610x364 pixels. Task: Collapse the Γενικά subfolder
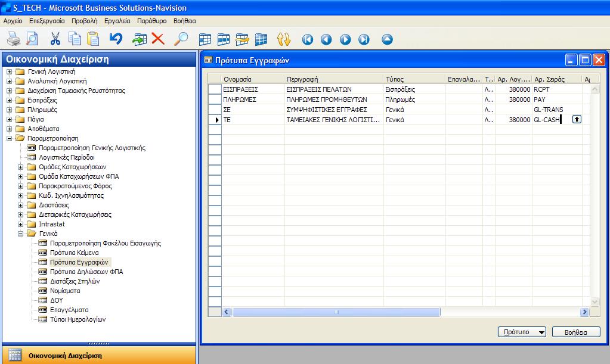[21, 234]
